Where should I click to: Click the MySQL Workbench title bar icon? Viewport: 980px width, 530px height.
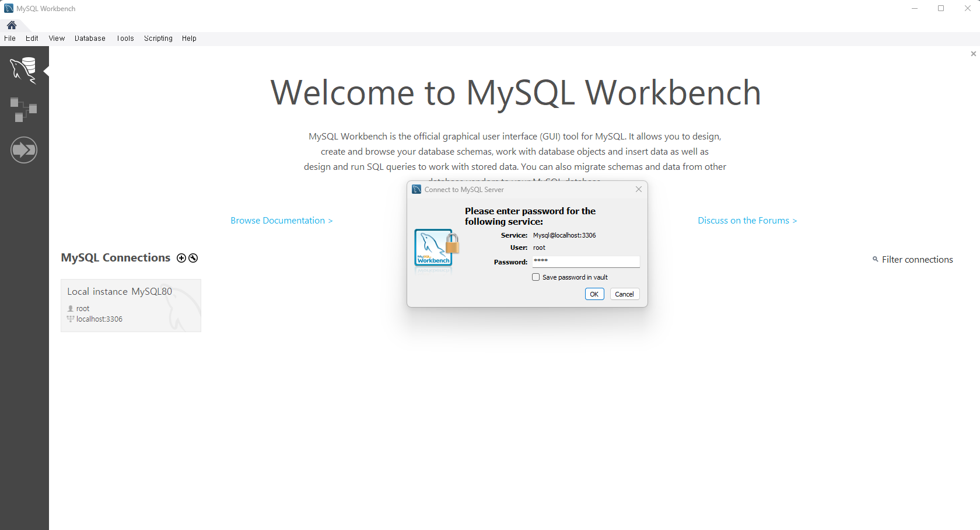(x=9, y=9)
